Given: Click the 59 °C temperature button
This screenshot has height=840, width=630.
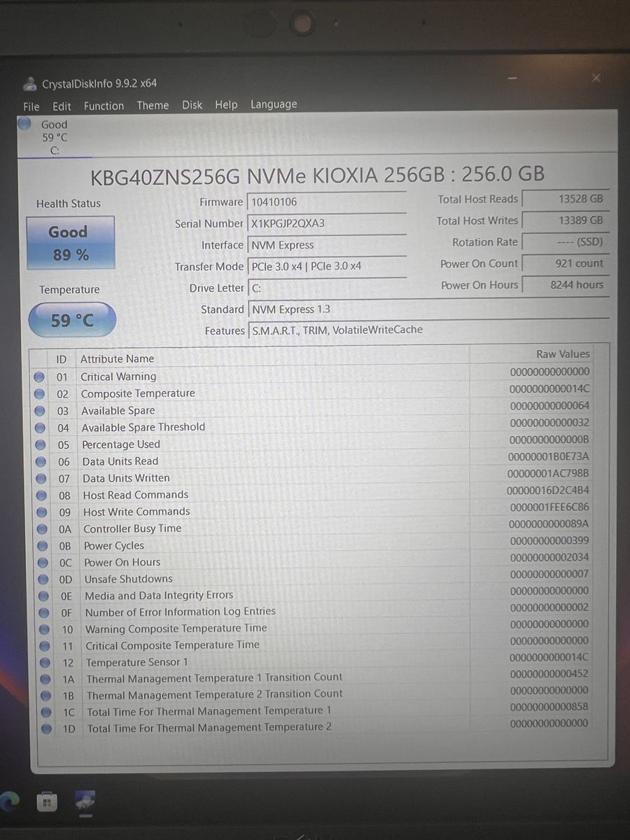Looking at the screenshot, I should click(71, 321).
